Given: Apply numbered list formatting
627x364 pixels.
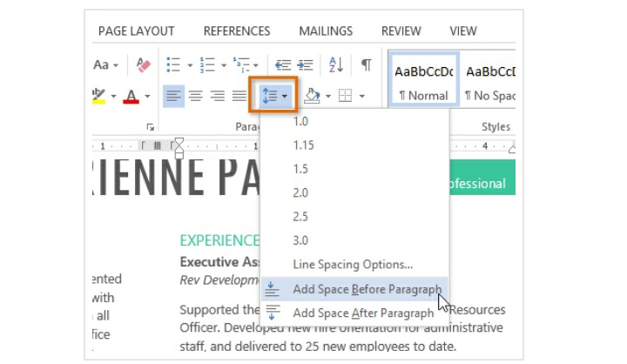Looking at the screenshot, I should pyautogui.click(x=207, y=65).
